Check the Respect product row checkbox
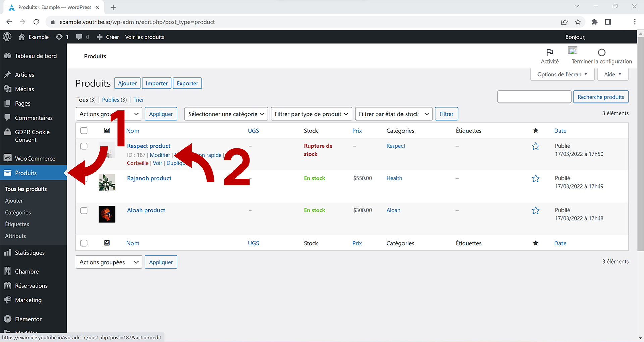 (x=84, y=146)
